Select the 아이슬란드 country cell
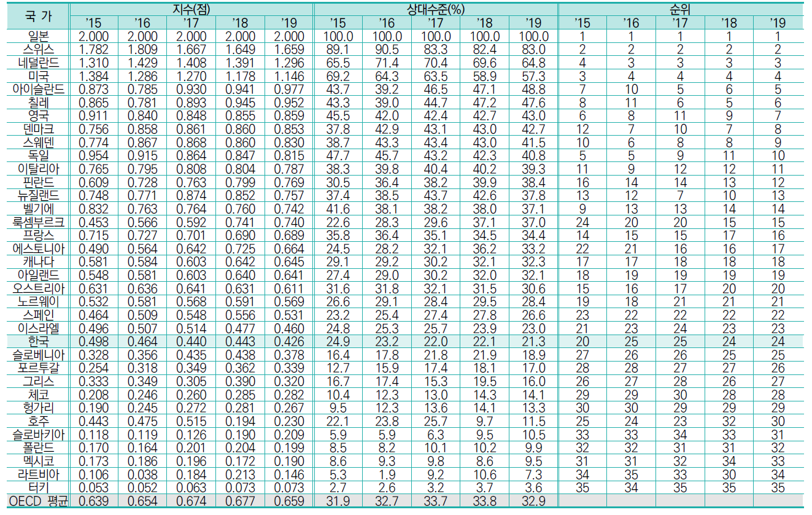This screenshot has width=812, height=515. point(38,90)
